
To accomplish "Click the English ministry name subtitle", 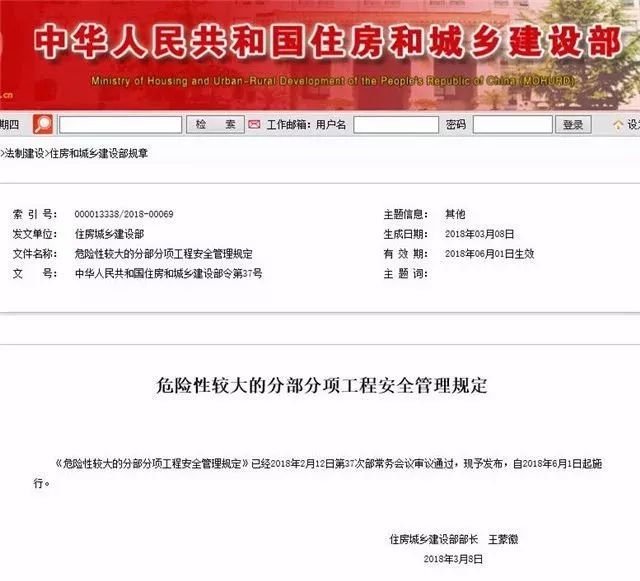I will pos(333,81).
